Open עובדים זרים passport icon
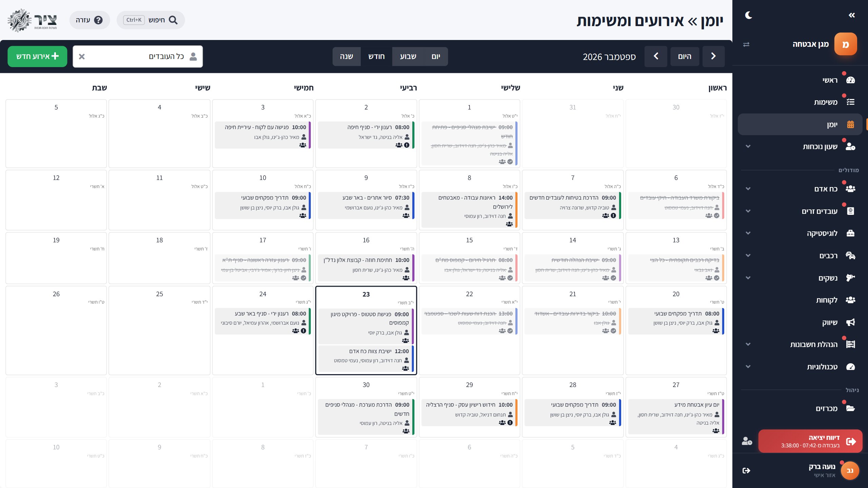Viewport: 868px width, 488px height. [x=850, y=211]
